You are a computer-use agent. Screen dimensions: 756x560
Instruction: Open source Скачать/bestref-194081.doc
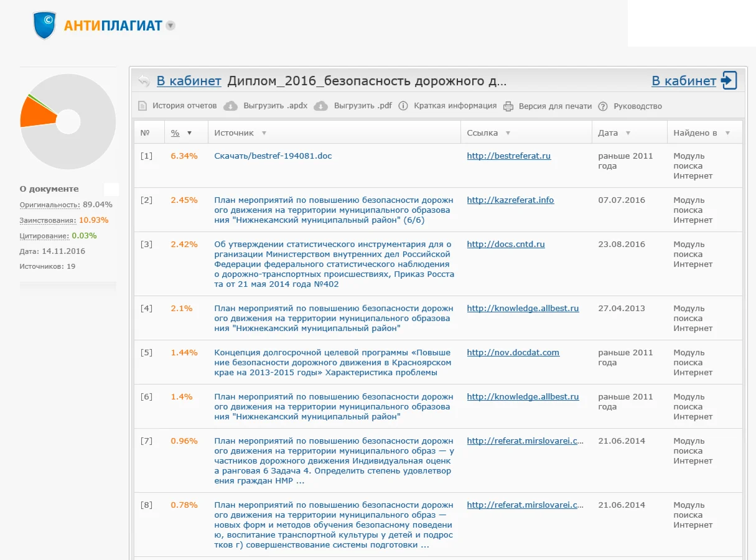(273, 156)
